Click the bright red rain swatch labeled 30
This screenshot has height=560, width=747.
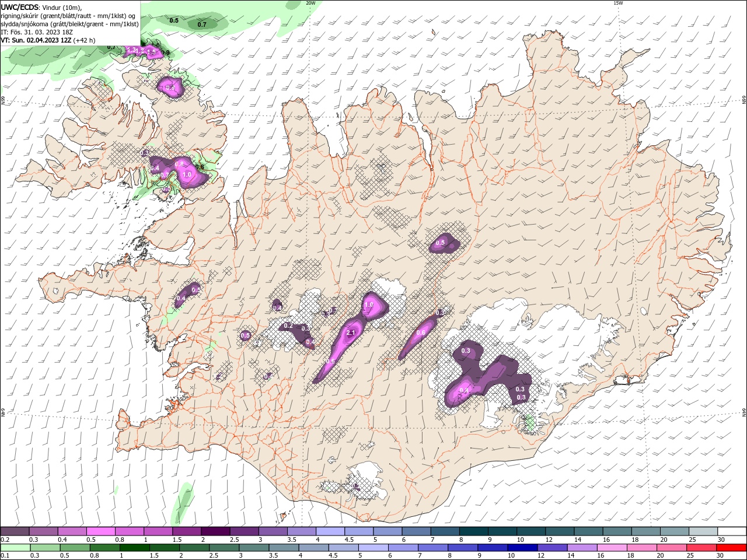coord(731,548)
